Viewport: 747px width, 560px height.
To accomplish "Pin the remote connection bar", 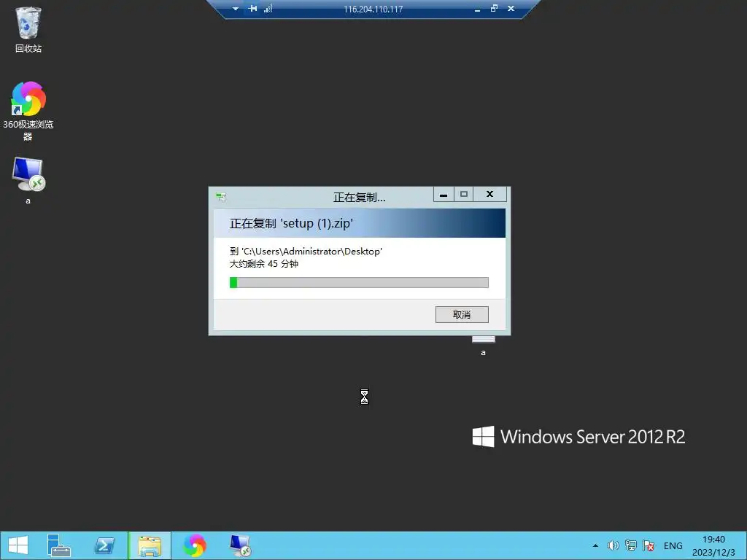I will click(252, 9).
